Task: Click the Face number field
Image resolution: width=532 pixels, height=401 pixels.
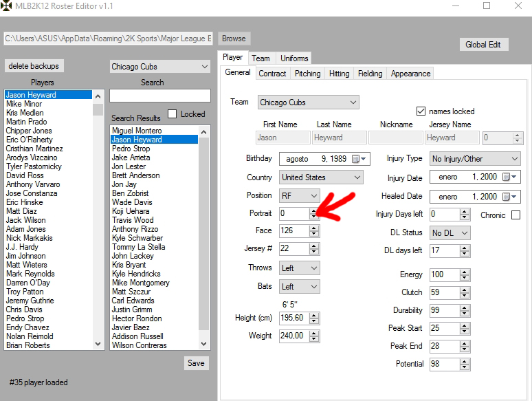Action: click(x=294, y=231)
